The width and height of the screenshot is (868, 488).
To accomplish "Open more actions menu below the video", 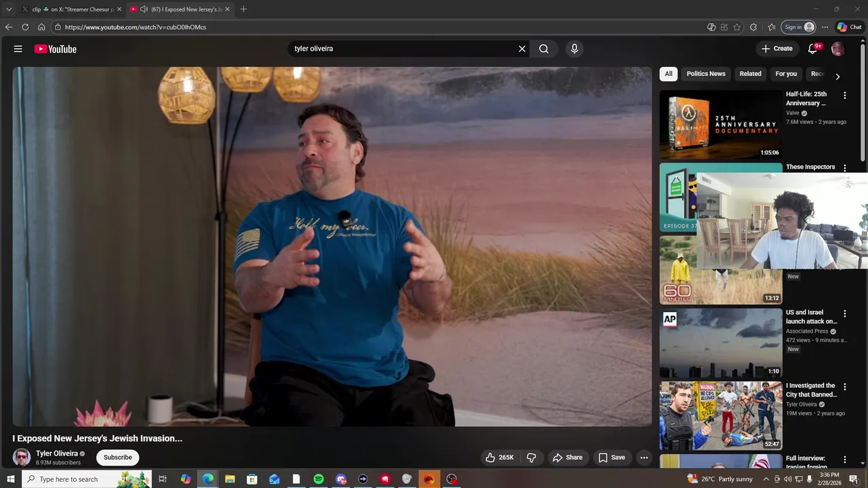I will (644, 457).
